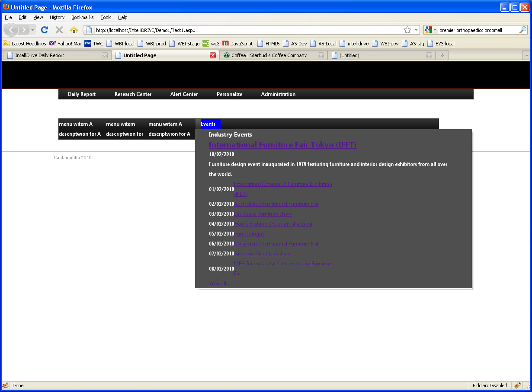Open the Yahoo! Mail bookmark
Viewport: 532px width, 392px height.
click(x=65, y=43)
